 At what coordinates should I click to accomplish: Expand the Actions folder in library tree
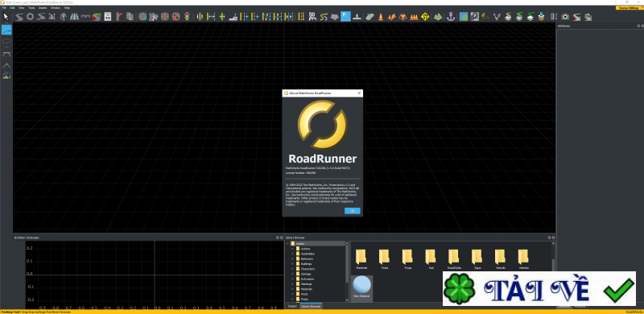coord(292,249)
